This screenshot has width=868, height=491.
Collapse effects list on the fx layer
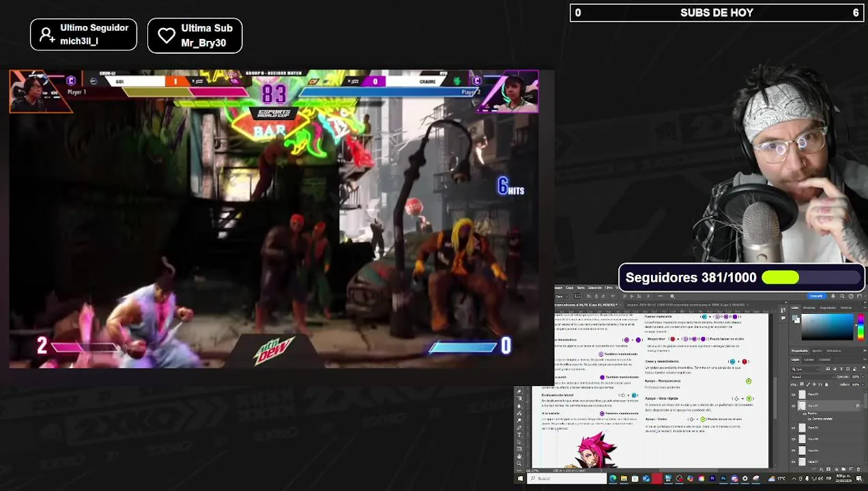click(862, 406)
